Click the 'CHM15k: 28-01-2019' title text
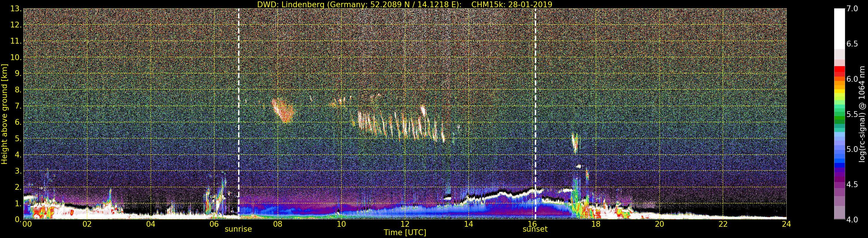 pyautogui.click(x=511, y=4)
